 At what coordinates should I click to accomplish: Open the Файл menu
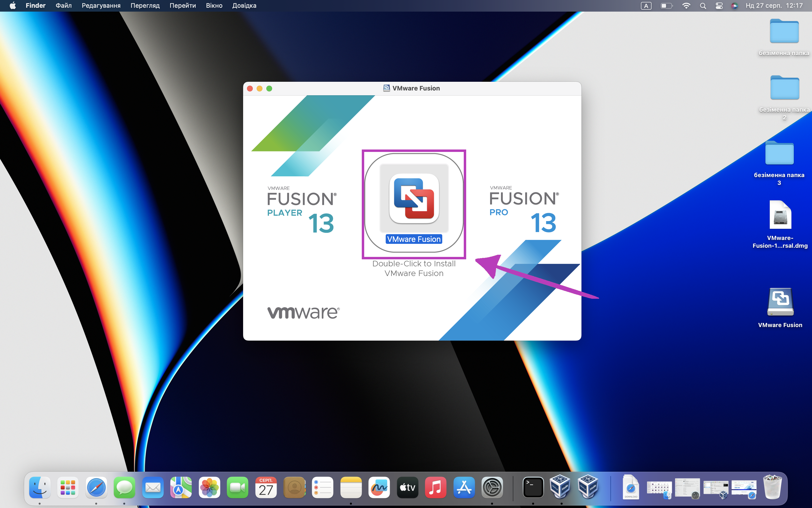64,6
